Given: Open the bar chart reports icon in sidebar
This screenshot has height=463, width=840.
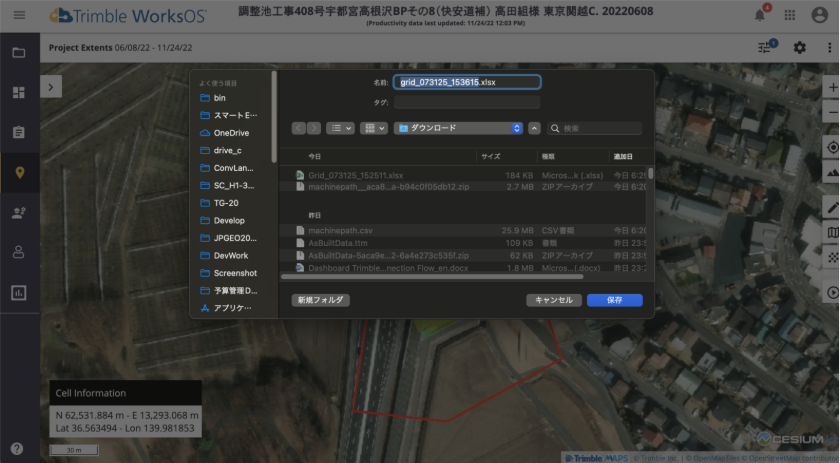Looking at the screenshot, I should click(19, 293).
